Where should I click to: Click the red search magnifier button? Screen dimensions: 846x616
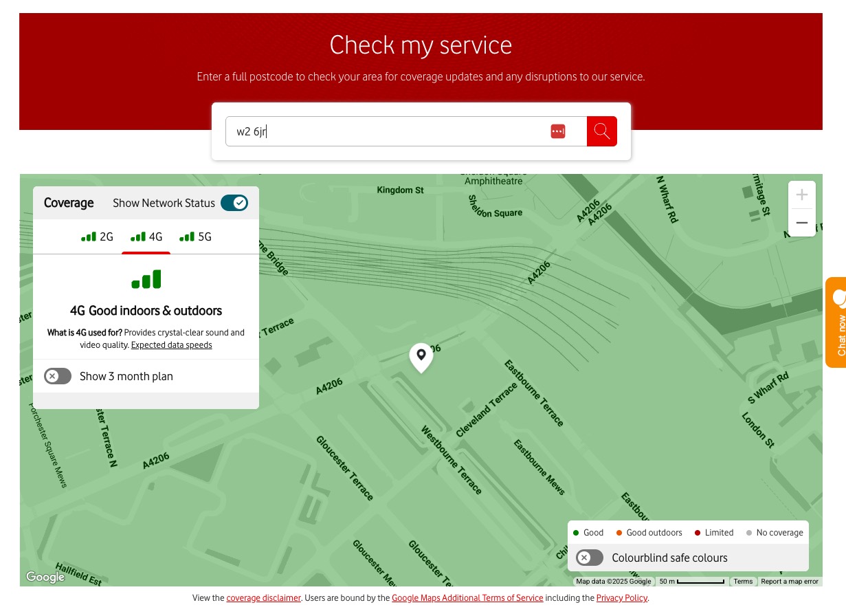click(602, 131)
